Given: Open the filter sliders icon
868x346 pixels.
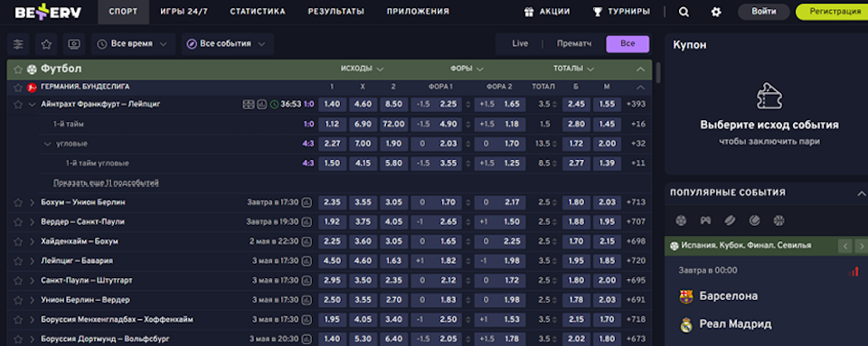Looking at the screenshot, I should (18, 44).
